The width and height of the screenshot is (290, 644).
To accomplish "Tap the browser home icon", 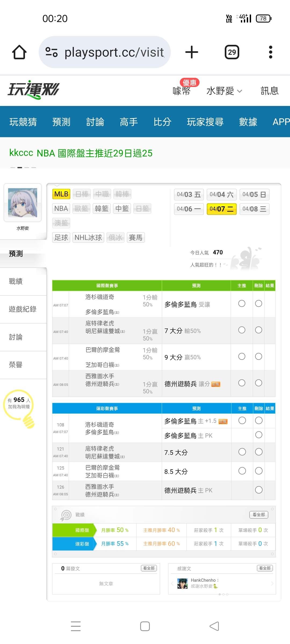I will coord(19,52).
